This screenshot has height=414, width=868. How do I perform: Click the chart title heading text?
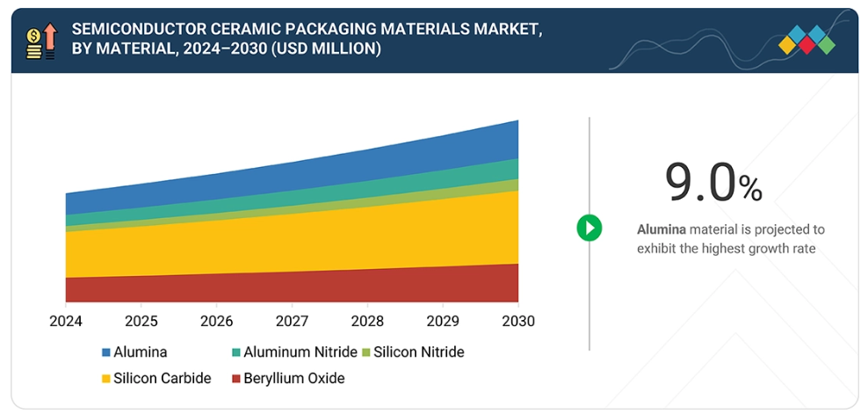(299, 40)
